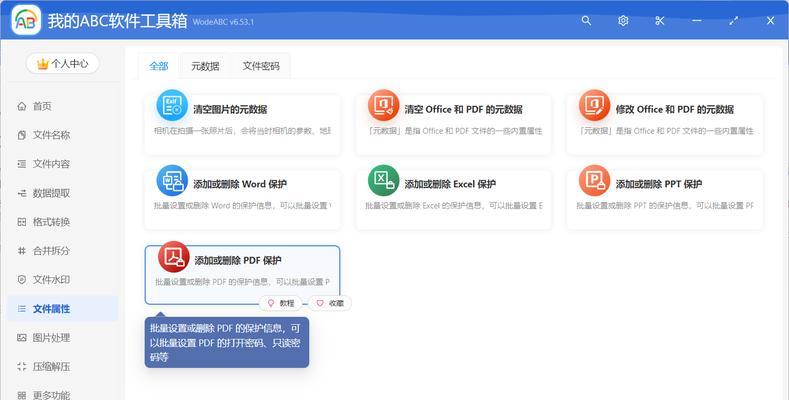Click 收藏 to favorite PDF protection
This screenshot has width=789, height=400.
point(330,303)
